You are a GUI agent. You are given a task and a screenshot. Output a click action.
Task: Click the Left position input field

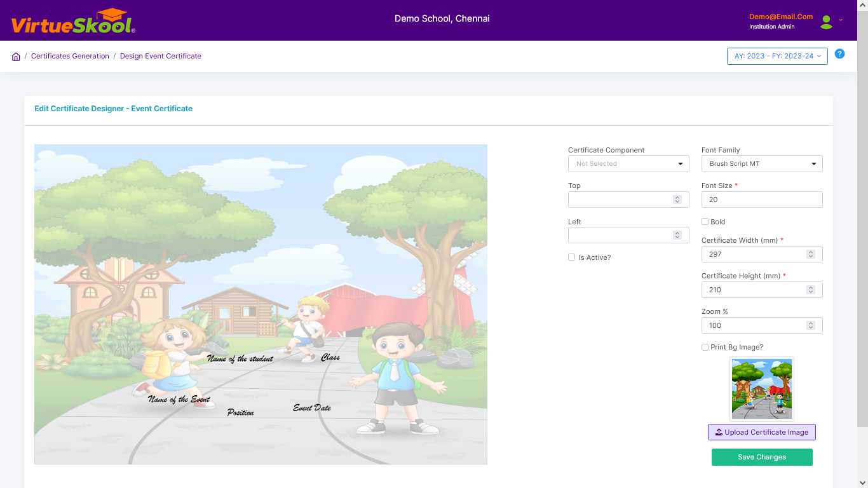coord(628,235)
